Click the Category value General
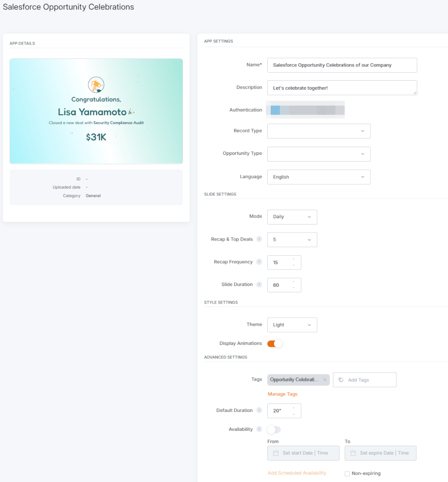Image resolution: width=448 pixels, height=482 pixels. pos(93,196)
